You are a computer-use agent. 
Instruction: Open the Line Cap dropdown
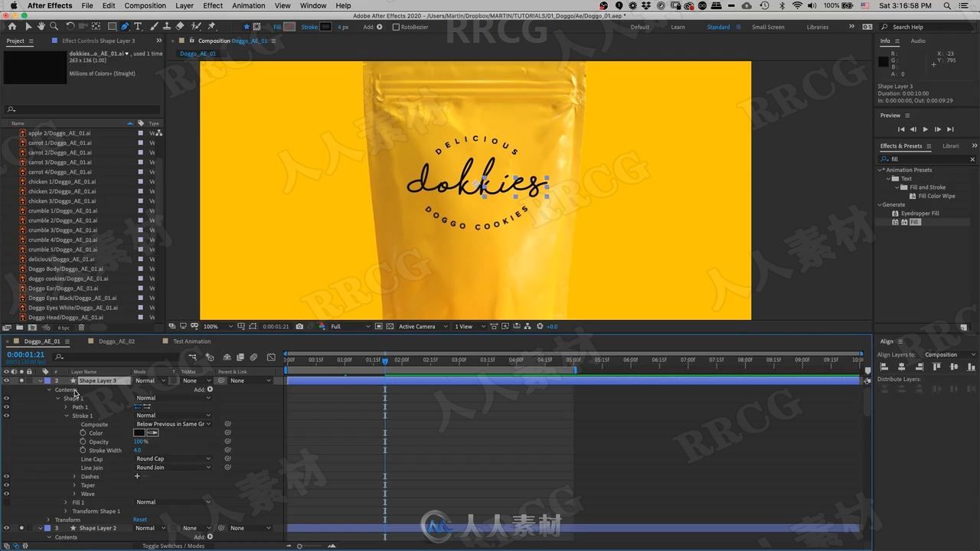[173, 458]
